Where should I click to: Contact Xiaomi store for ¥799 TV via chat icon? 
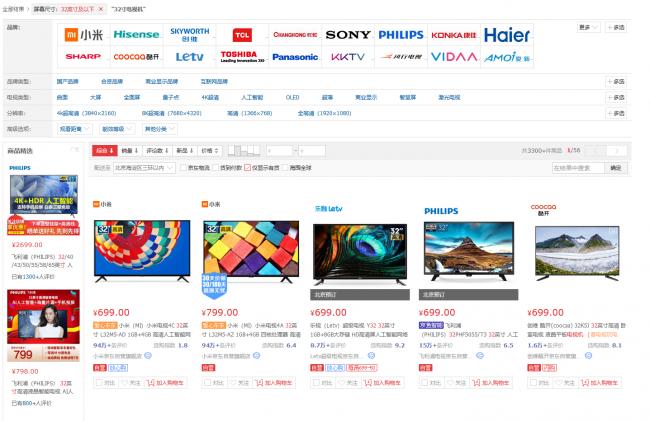pyautogui.click(x=257, y=356)
